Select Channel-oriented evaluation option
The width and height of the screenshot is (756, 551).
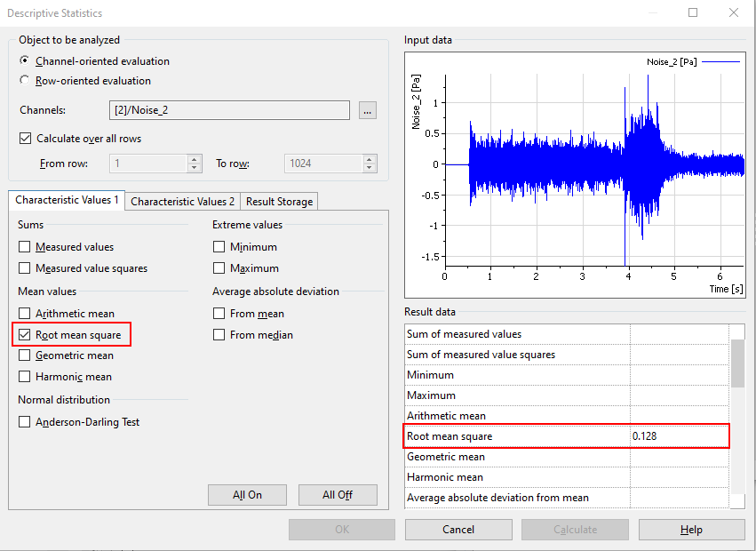pyautogui.click(x=25, y=61)
